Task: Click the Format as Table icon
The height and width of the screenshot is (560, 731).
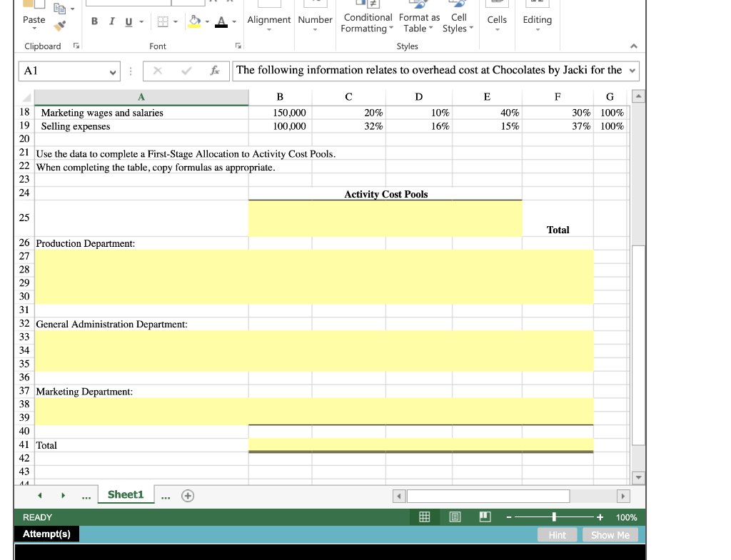Action: (x=418, y=19)
